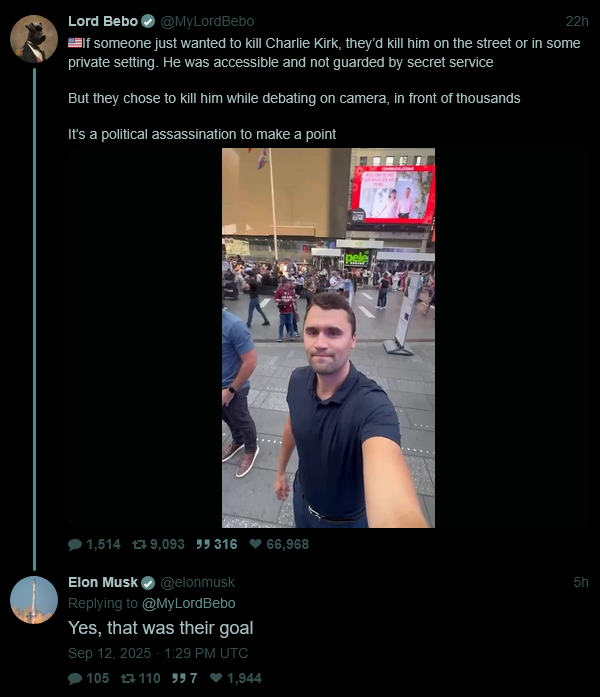The image size is (600, 697).
Task: Click the quote icon showing 316
Action: pyautogui.click(x=203, y=544)
